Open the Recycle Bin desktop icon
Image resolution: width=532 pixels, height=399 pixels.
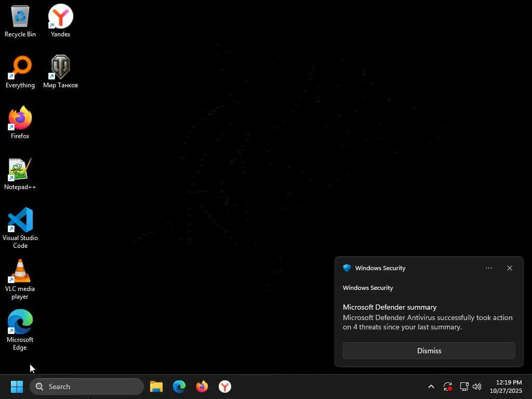pos(20,20)
